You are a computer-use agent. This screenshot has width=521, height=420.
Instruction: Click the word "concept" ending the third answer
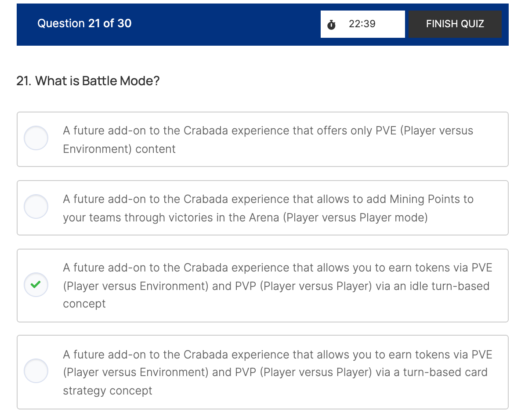pos(84,304)
